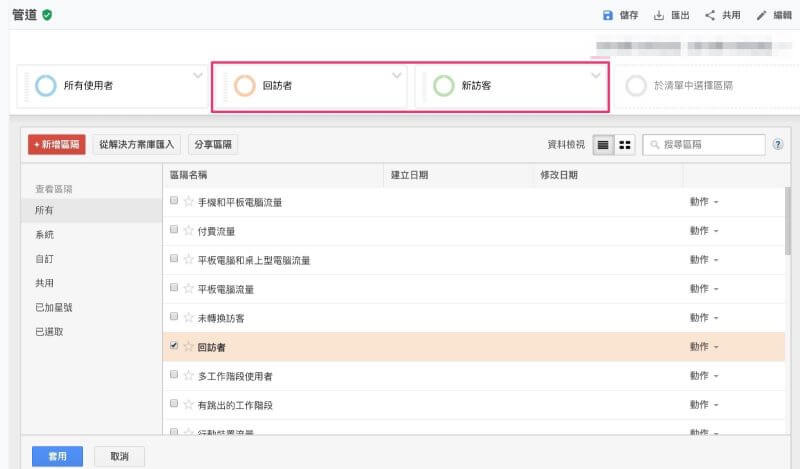The width and height of the screenshot is (800, 469).
Task: Uncheck the 回訪者 checkbox
Action: click(174, 345)
